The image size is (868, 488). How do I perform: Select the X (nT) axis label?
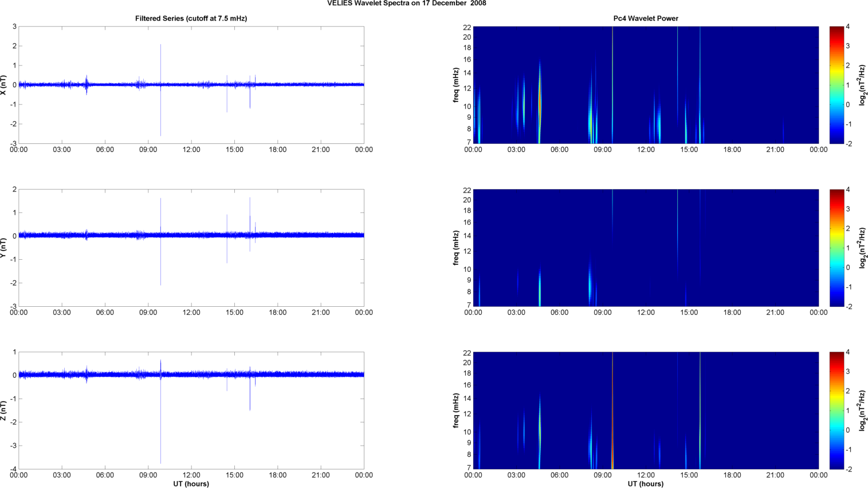pyautogui.click(x=5, y=85)
